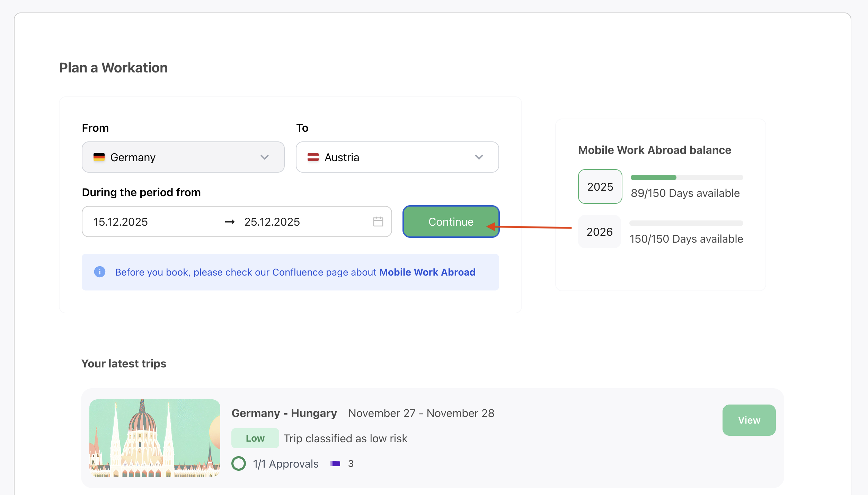This screenshot has width=868, height=495.
Task: Click the arrow between the two dates
Action: pos(230,222)
